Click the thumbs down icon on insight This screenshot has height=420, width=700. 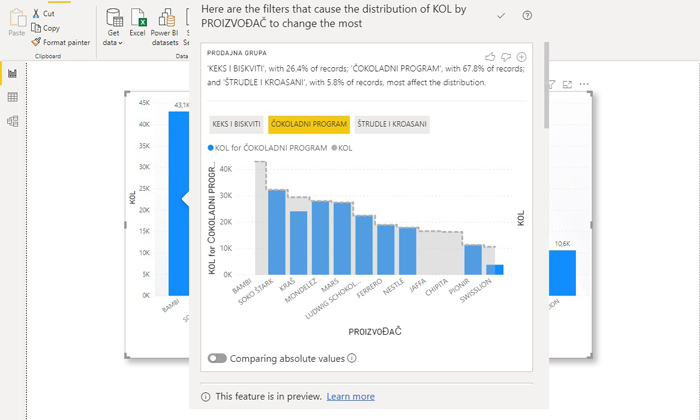[x=506, y=57]
